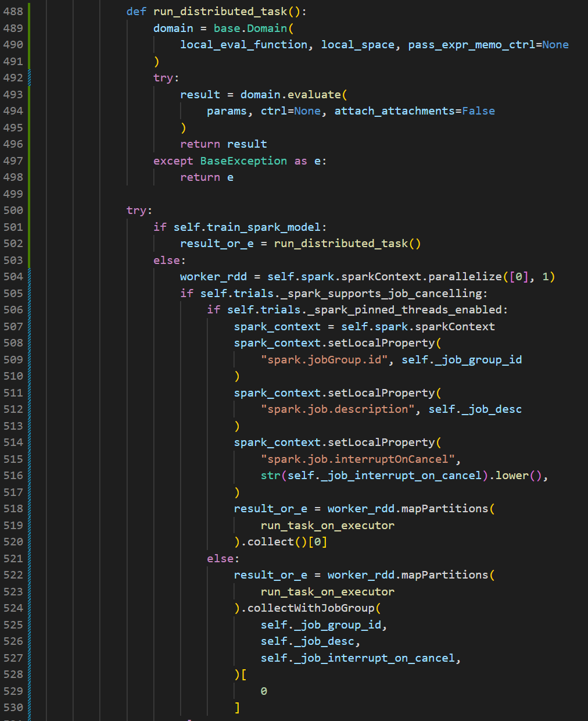Click the collectWithJobGroup method call
This screenshot has height=721, width=588.
pyautogui.click(x=310, y=608)
